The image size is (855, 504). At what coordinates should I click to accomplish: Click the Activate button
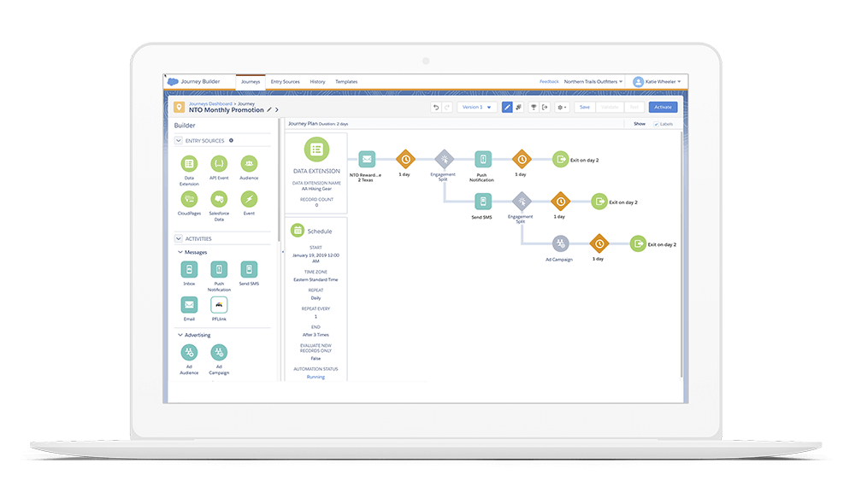(663, 108)
